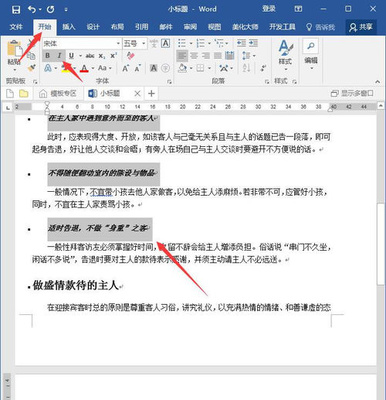Toggle Subscript formatting
Viewport: 386px width, 400px height.
102,56
